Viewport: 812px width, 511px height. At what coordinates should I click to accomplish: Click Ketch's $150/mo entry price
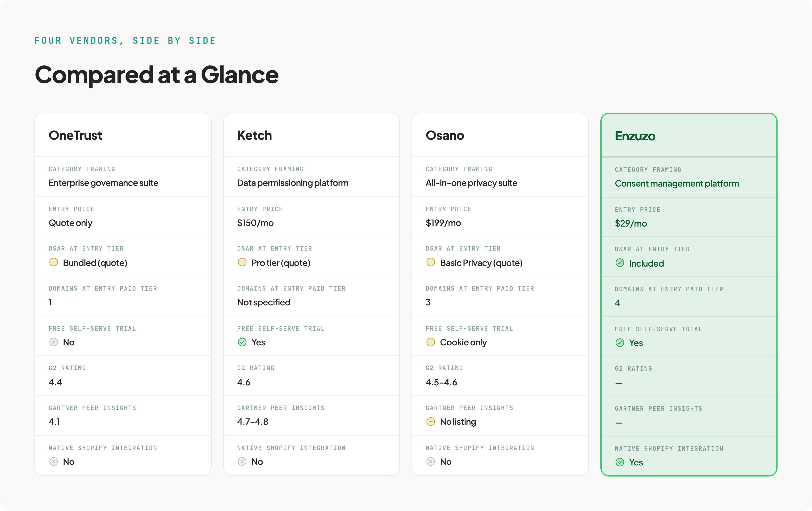coord(255,223)
